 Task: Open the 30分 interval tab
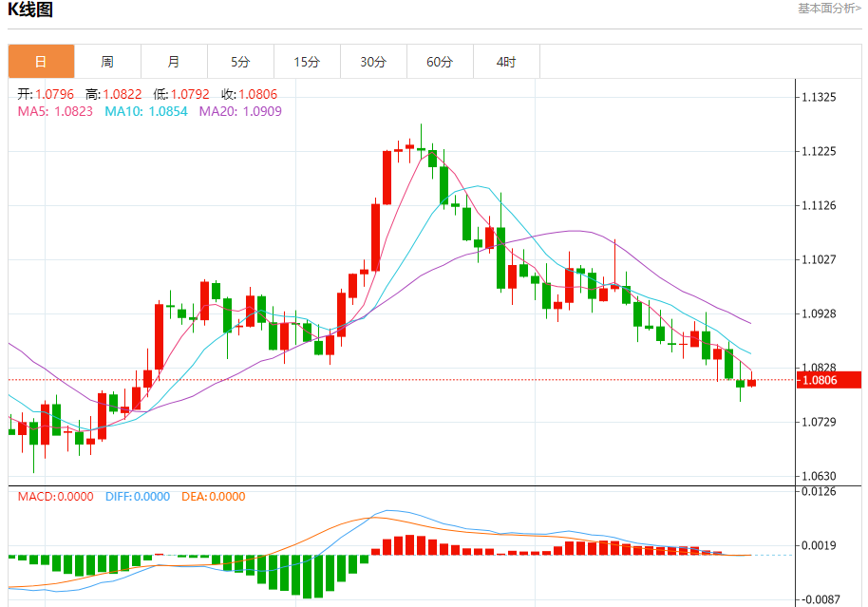373,62
